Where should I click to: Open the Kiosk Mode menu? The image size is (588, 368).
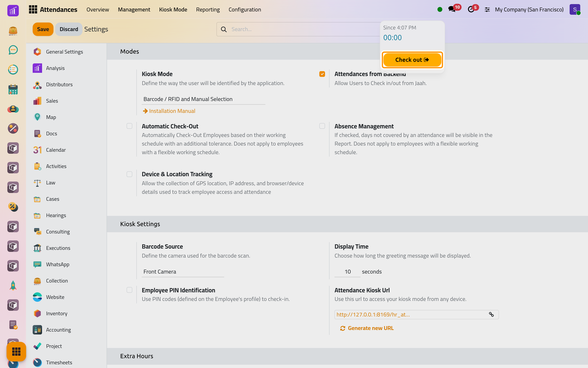point(173,10)
